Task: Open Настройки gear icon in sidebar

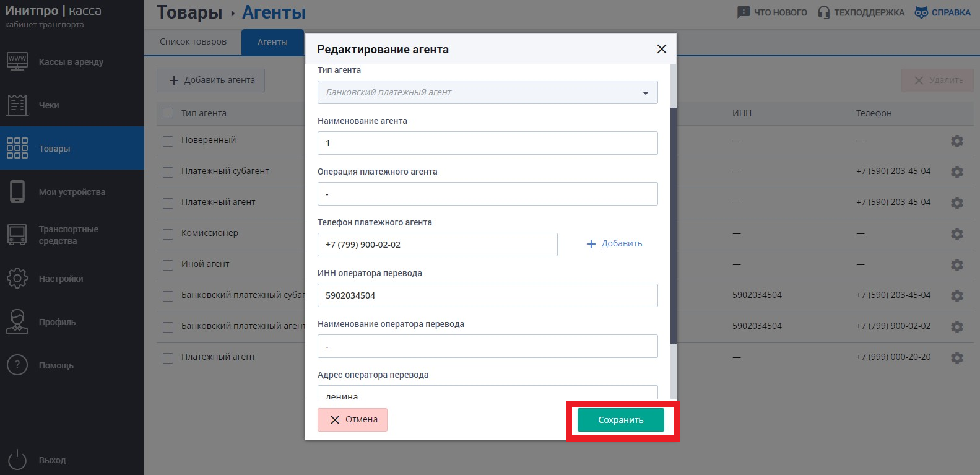Action: [17, 278]
